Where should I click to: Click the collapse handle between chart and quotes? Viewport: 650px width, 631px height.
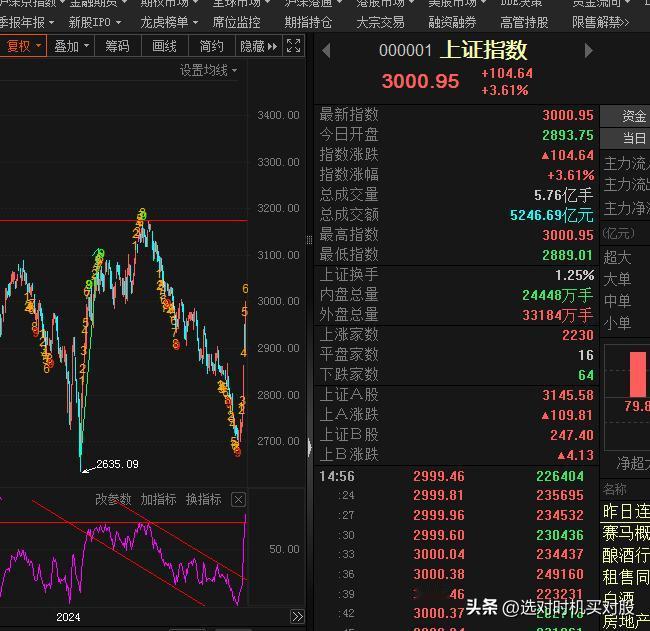coord(309,447)
